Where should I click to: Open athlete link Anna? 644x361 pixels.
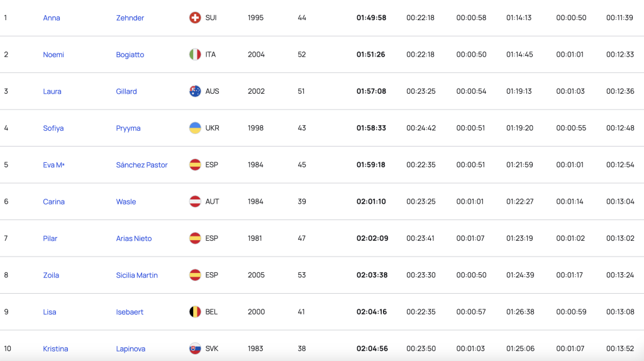tap(52, 18)
